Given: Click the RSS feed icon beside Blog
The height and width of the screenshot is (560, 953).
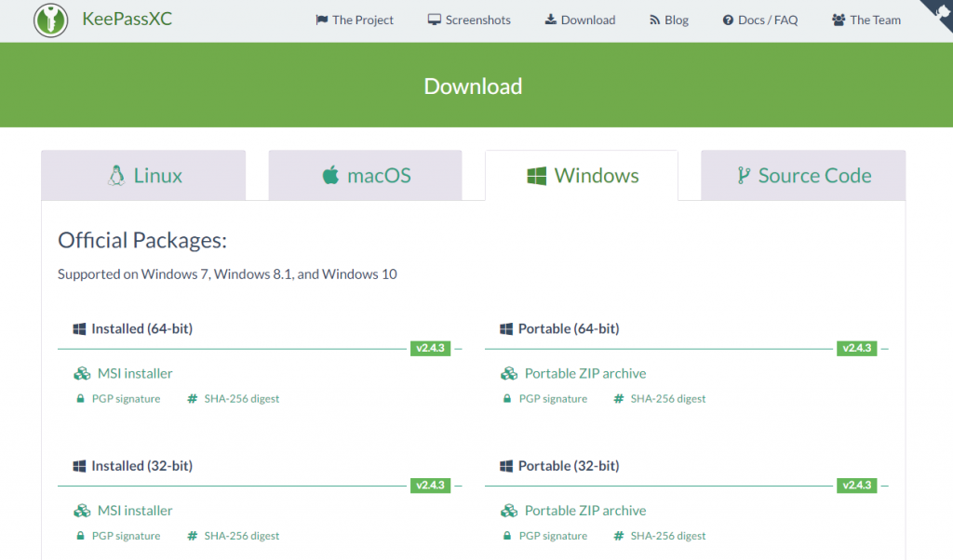Looking at the screenshot, I should coord(654,20).
